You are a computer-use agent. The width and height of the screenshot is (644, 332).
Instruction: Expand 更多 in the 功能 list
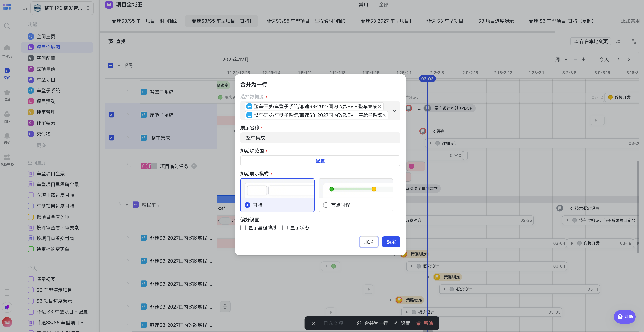tap(41, 145)
